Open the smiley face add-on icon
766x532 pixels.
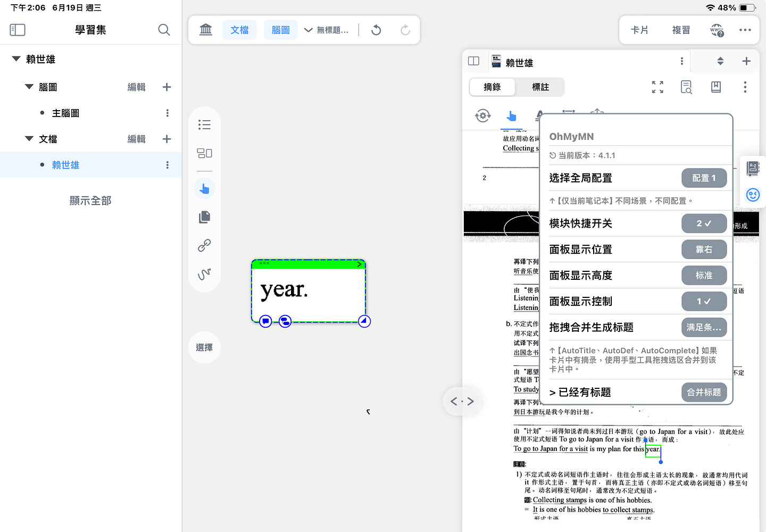(753, 195)
